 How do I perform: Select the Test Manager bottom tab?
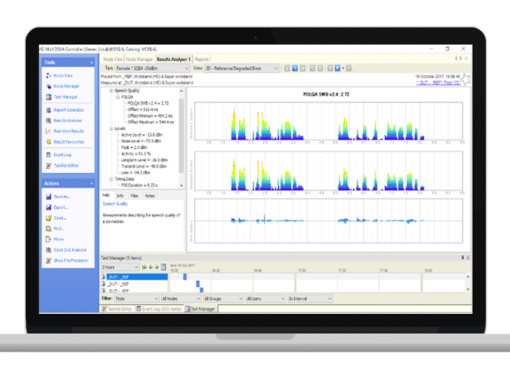[201, 309]
